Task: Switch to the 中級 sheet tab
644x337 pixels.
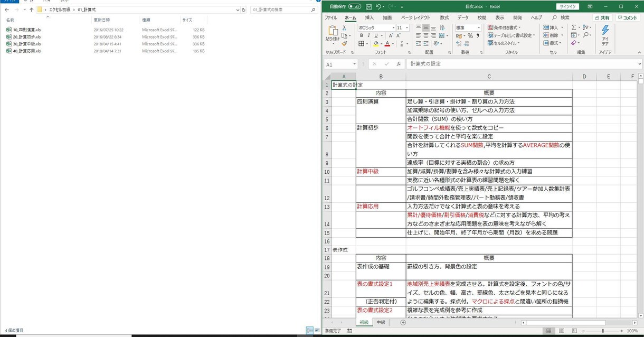Action: click(381, 322)
